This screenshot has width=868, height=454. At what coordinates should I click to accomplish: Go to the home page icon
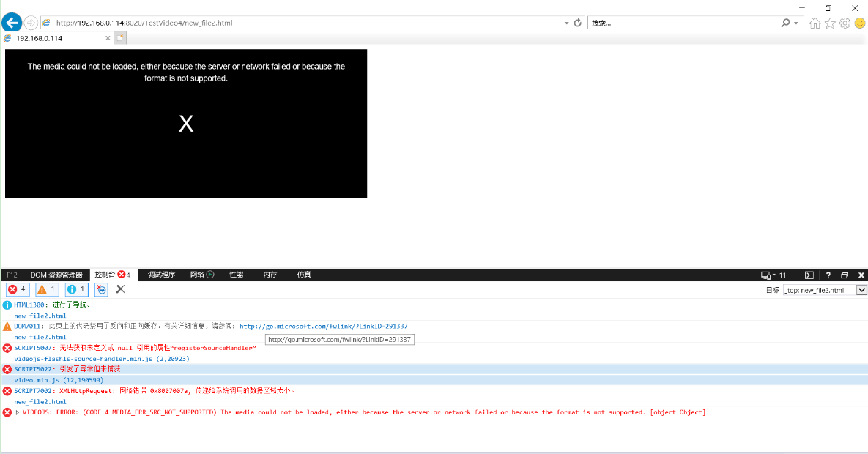(x=815, y=23)
